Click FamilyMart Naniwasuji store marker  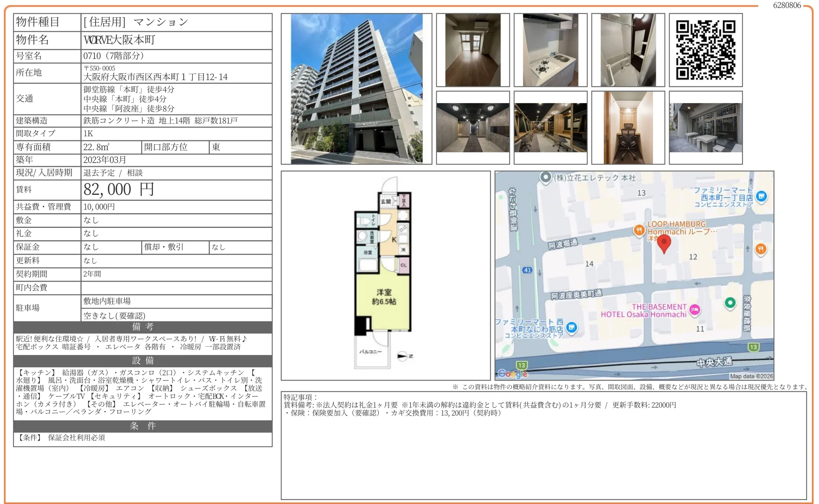pos(572,328)
